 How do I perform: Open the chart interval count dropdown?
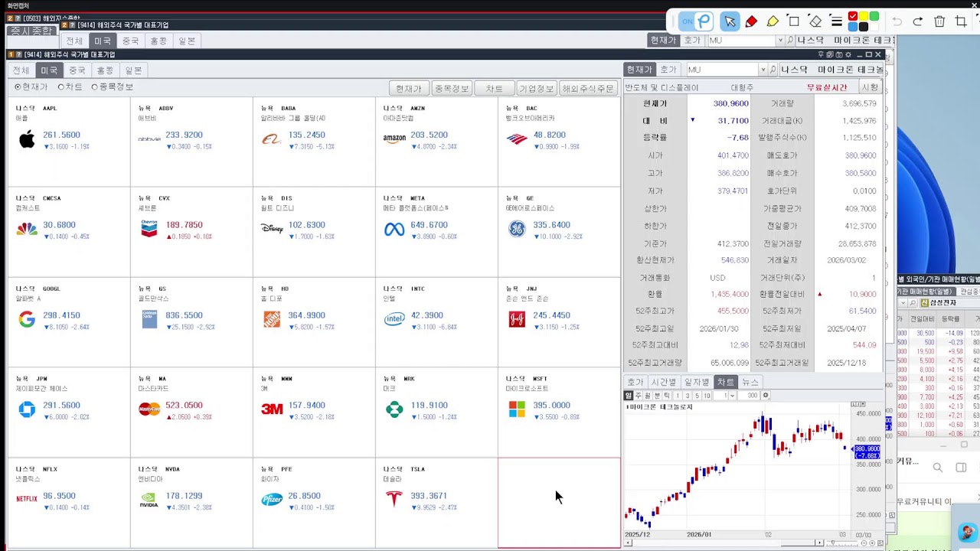tap(733, 396)
